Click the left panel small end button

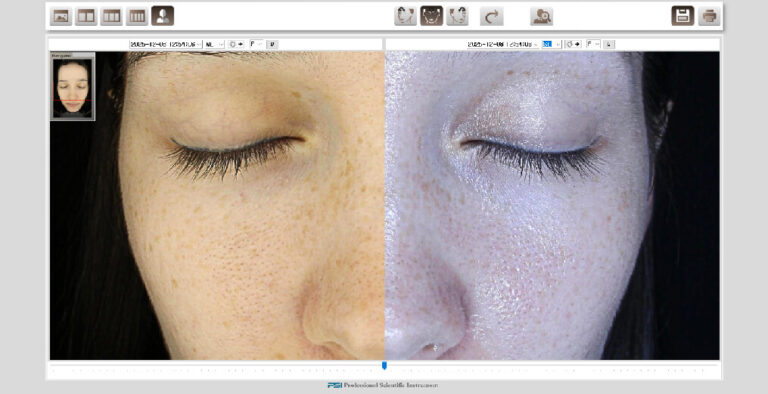(272, 45)
